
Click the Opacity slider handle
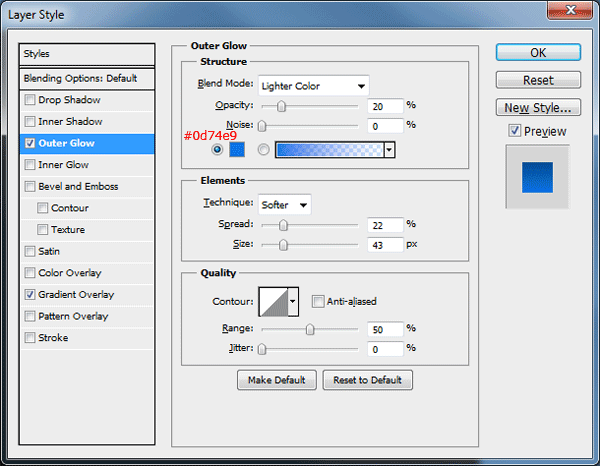(x=281, y=106)
